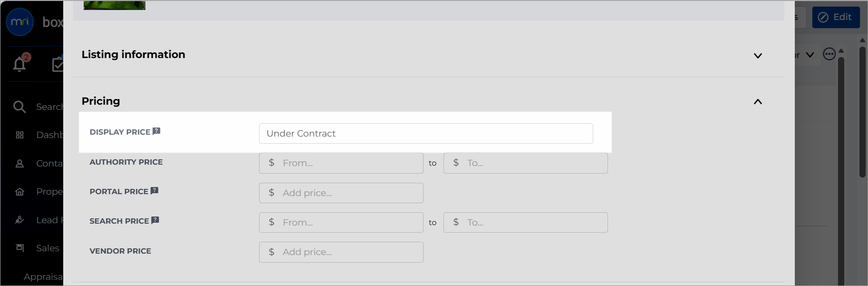Click the Edit button
The height and width of the screenshot is (286, 868).
click(x=836, y=17)
